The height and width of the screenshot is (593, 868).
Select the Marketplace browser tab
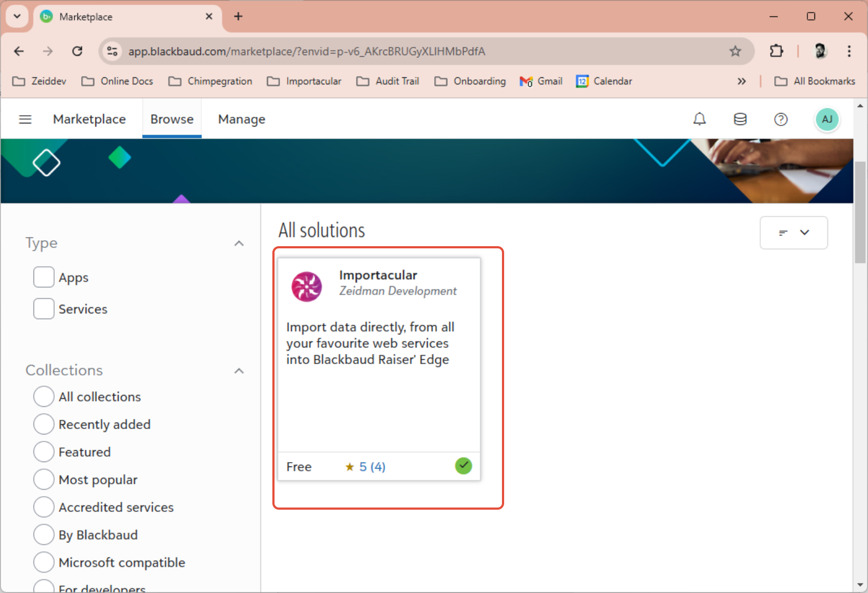[128, 17]
